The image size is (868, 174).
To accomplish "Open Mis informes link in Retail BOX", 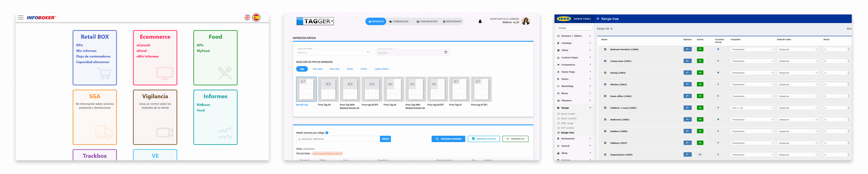I will pos(86,51).
